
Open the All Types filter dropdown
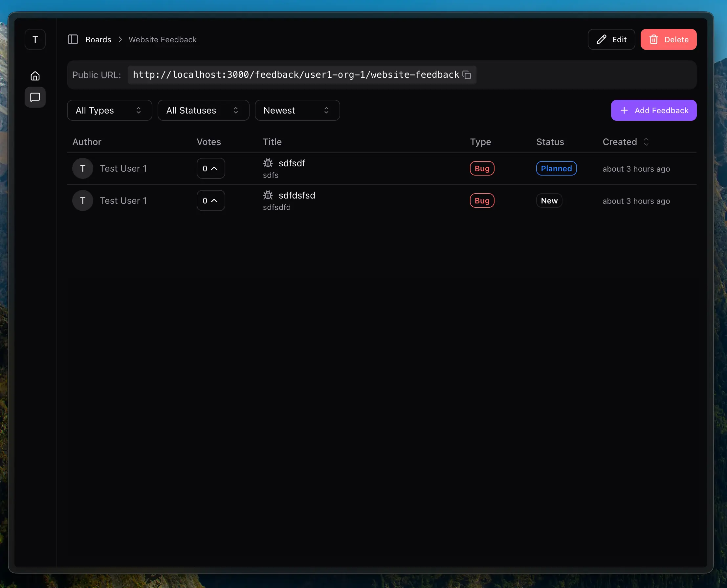click(x=109, y=111)
